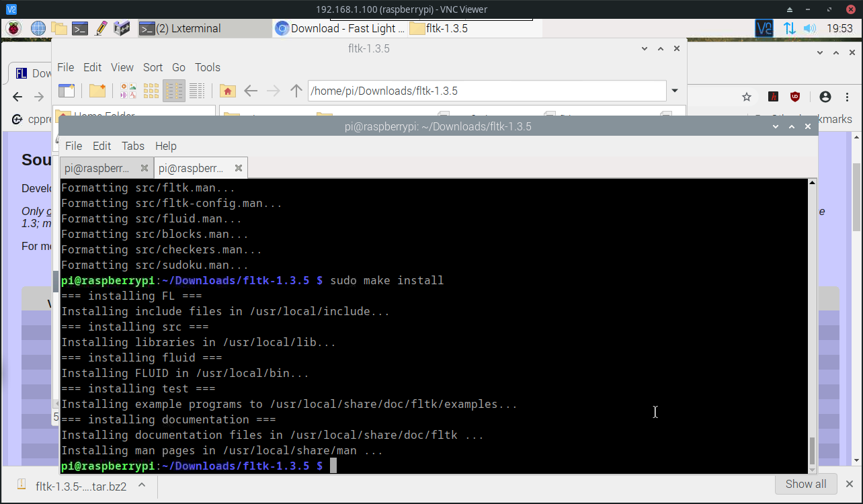Switch file manager to detailed list view
Image resolution: width=863 pixels, height=504 pixels.
click(x=197, y=91)
